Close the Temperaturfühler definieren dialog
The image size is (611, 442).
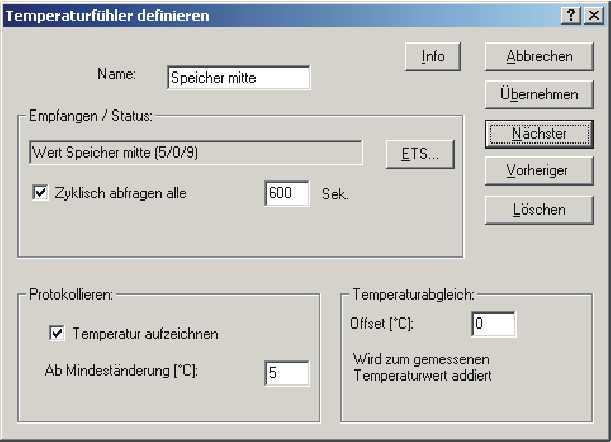pyautogui.click(x=593, y=16)
